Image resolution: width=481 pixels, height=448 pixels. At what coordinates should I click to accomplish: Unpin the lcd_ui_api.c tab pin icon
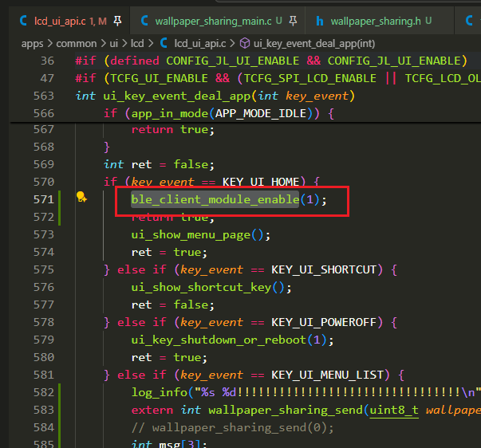pos(118,22)
